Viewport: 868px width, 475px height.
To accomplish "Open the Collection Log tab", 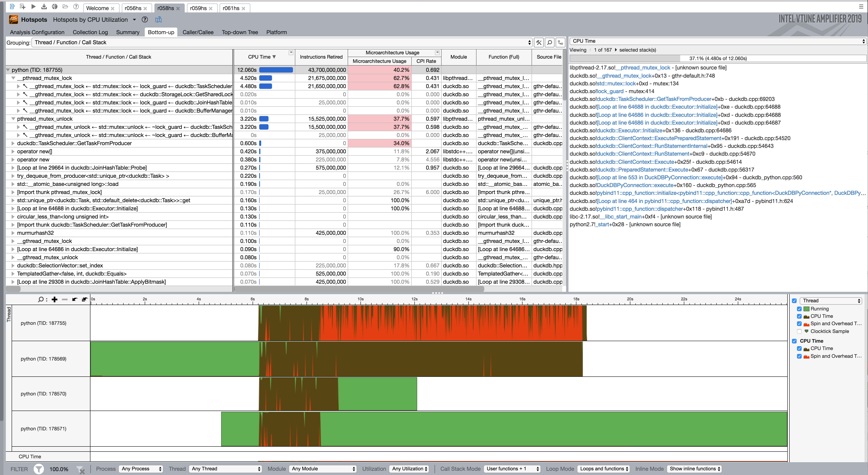I will click(90, 32).
